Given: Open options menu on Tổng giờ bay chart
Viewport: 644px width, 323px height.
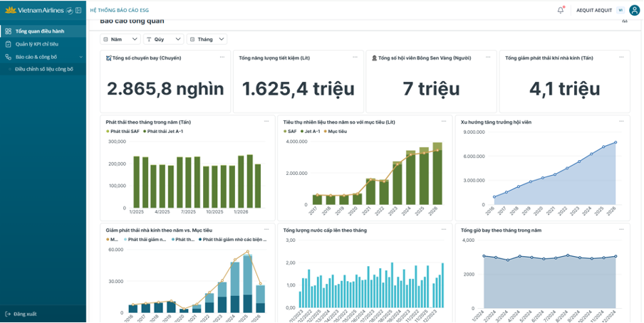Looking at the screenshot, I should click(x=621, y=230).
